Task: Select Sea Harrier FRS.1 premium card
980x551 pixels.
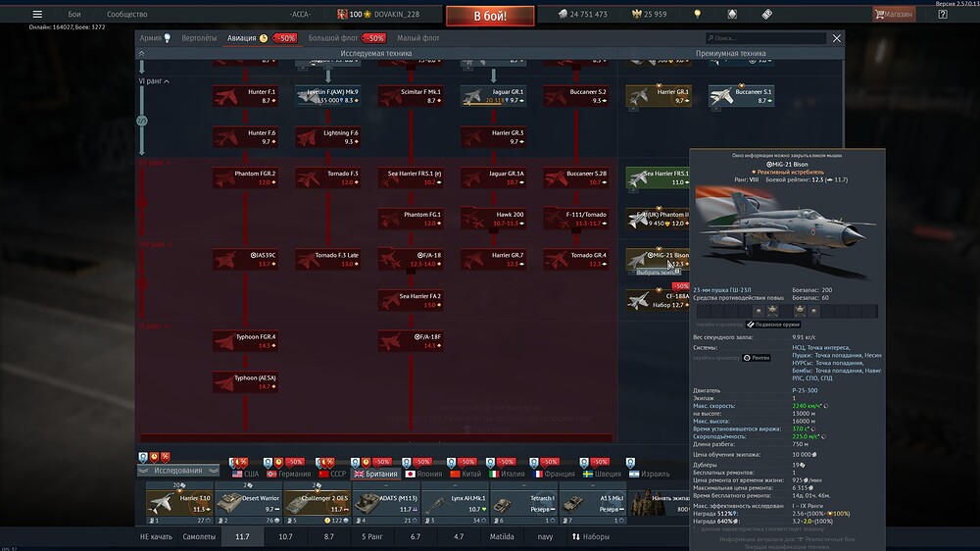Action: click(658, 177)
